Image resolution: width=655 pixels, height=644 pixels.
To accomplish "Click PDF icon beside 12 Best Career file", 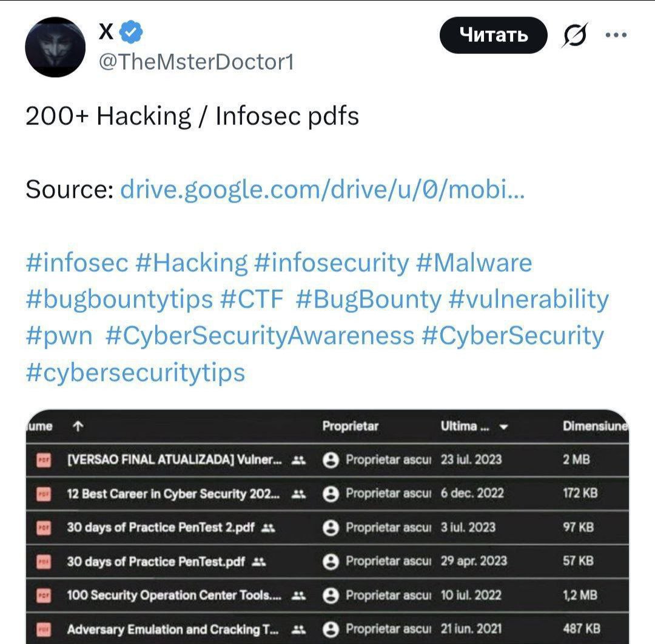I will pyautogui.click(x=44, y=494).
